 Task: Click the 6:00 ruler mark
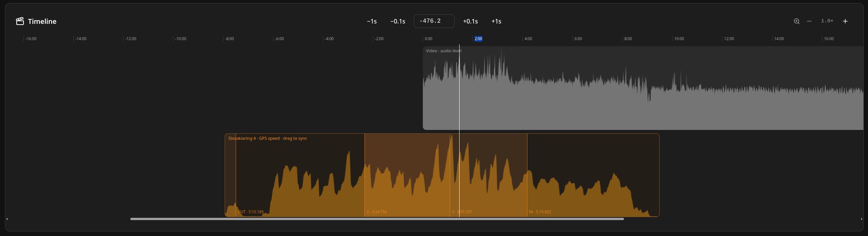coord(578,39)
